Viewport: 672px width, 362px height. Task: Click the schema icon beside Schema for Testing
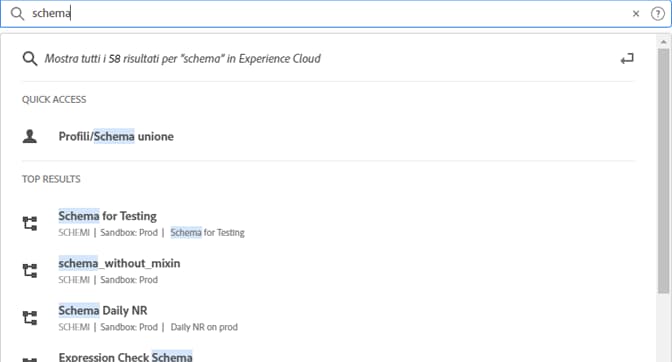point(30,223)
